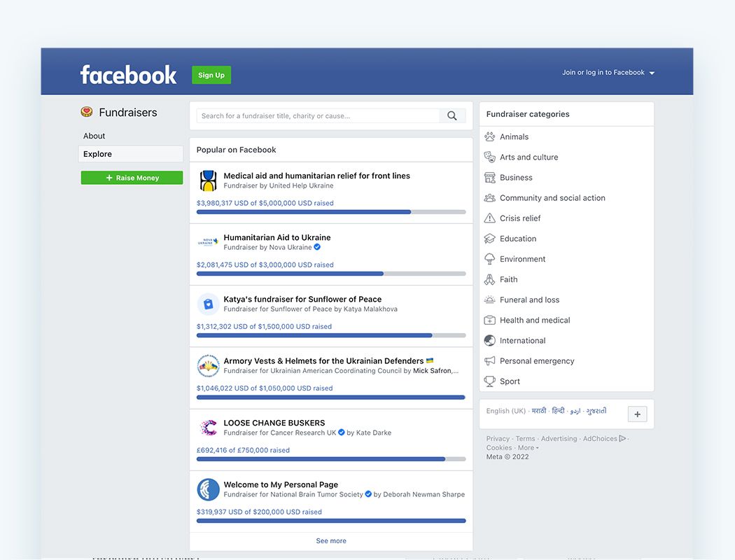
Task: Open the Crisis relief warning triangle icon
Action: pyautogui.click(x=490, y=218)
